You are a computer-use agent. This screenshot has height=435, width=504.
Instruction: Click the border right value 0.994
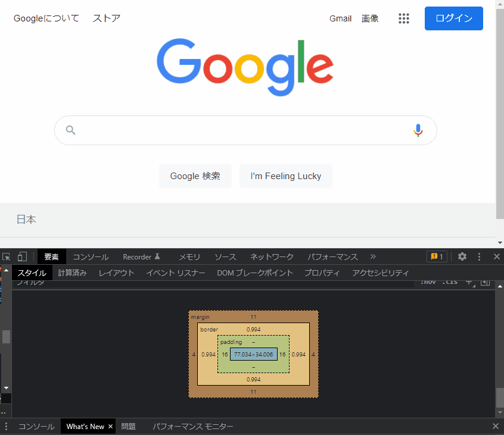(298, 355)
